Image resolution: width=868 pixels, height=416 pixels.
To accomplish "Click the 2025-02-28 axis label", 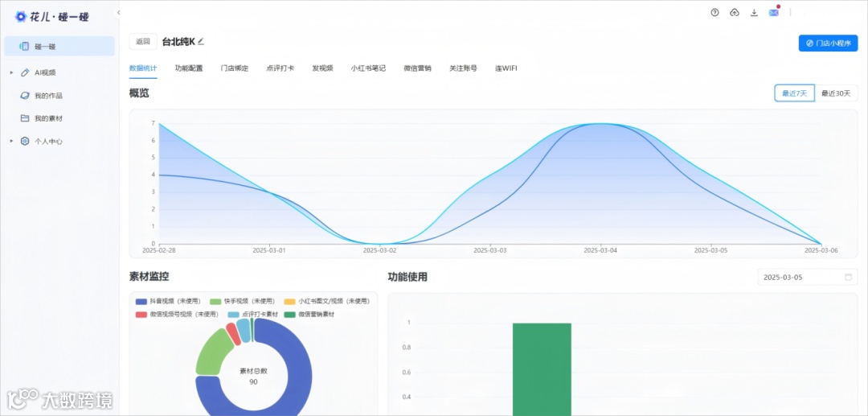I will tap(159, 250).
